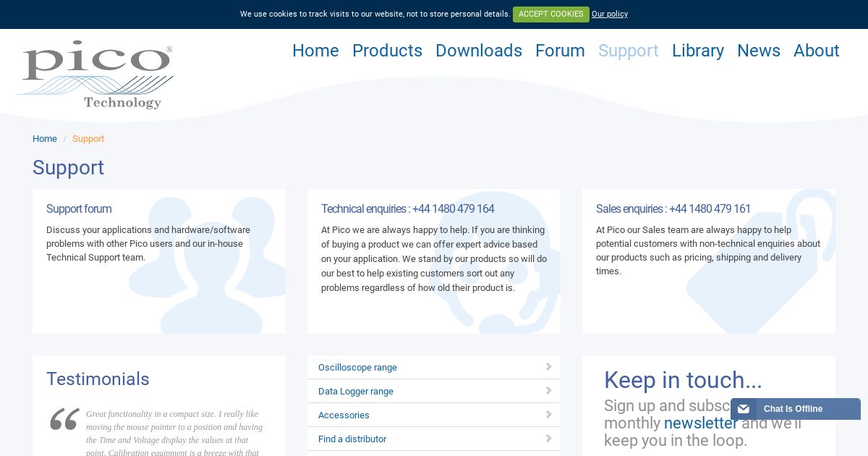Select the Support menu item

pos(629,51)
